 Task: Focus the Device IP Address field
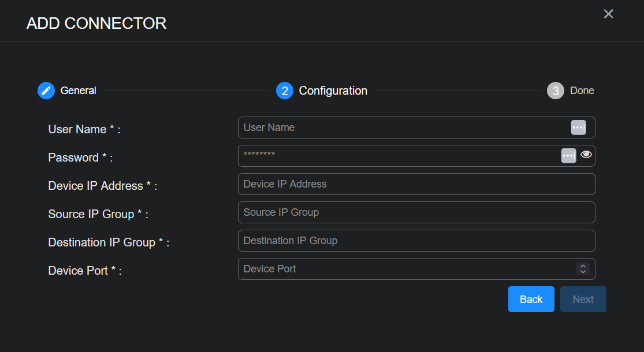(x=404, y=184)
